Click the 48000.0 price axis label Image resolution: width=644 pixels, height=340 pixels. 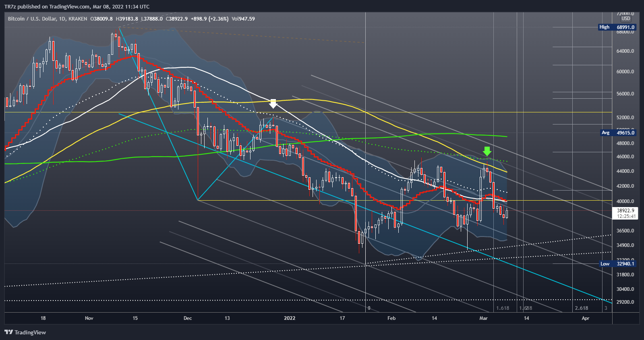[x=625, y=143]
